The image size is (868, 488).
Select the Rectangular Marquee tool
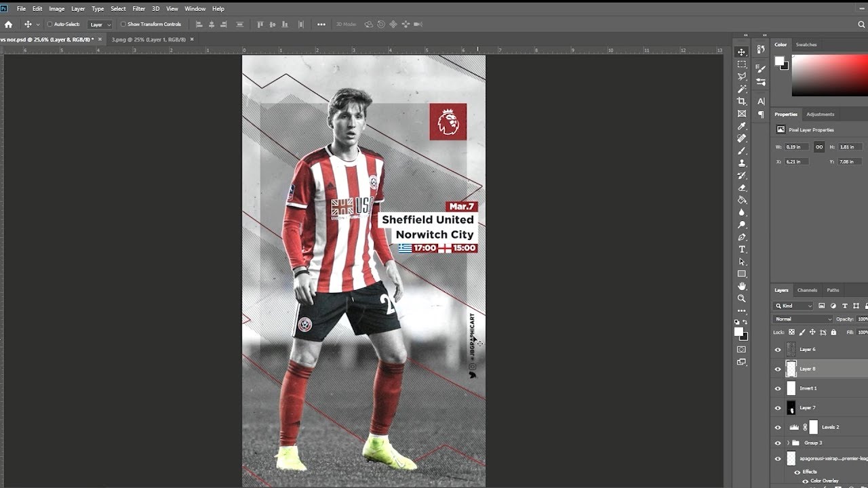(742, 64)
